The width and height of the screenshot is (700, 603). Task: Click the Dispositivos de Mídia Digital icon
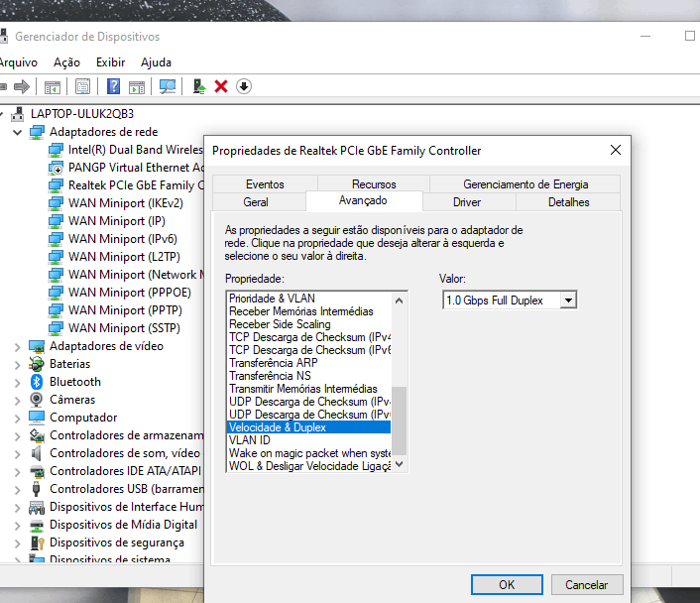point(37,525)
